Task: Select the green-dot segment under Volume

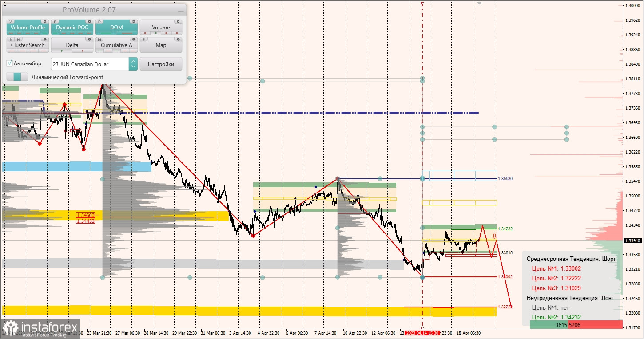Action: tap(155, 33)
